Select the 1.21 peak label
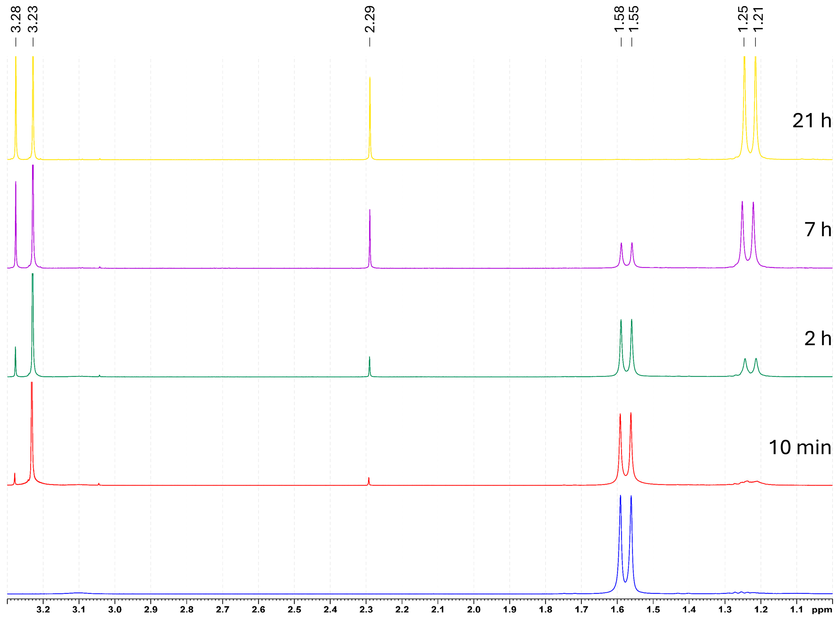The height and width of the screenshot is (620, 840). click(758, 20)
